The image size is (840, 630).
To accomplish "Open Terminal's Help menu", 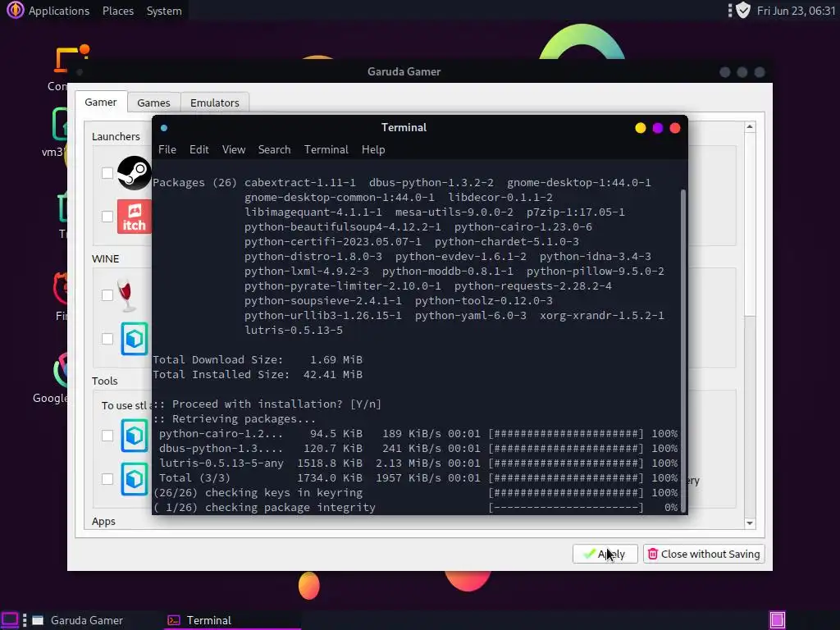I will click(x=373, y=149).
